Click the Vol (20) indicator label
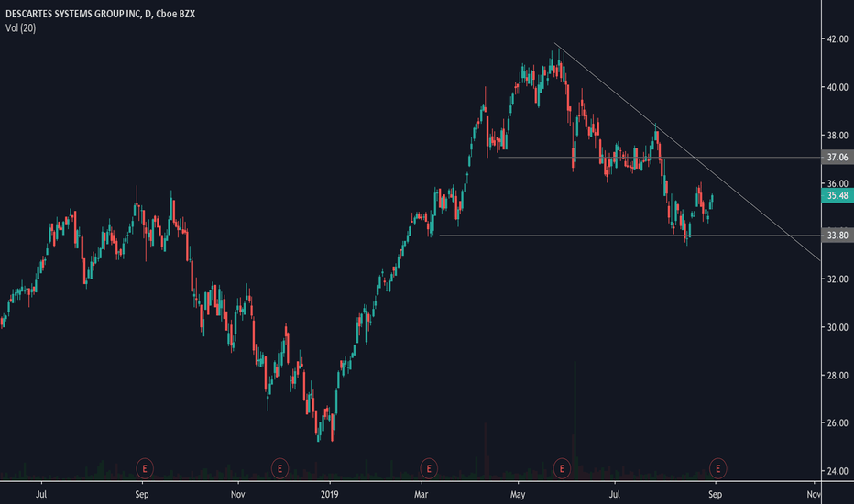The image size is (854, 504). click(21, 27)
